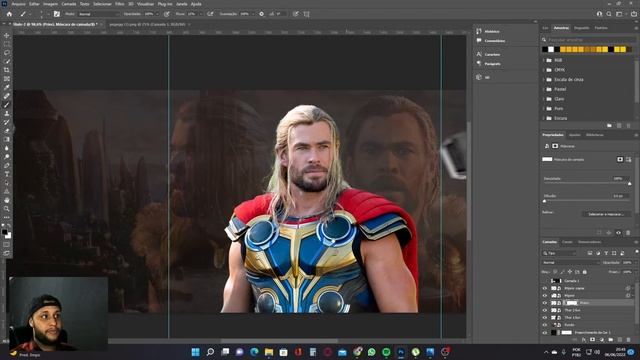Open WhatsApp from the taskbar
The image size is (640, 360).
371,352
